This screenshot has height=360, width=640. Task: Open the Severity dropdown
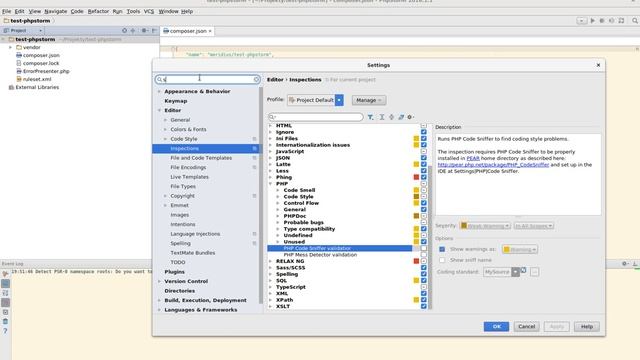(x=485, y=226)
